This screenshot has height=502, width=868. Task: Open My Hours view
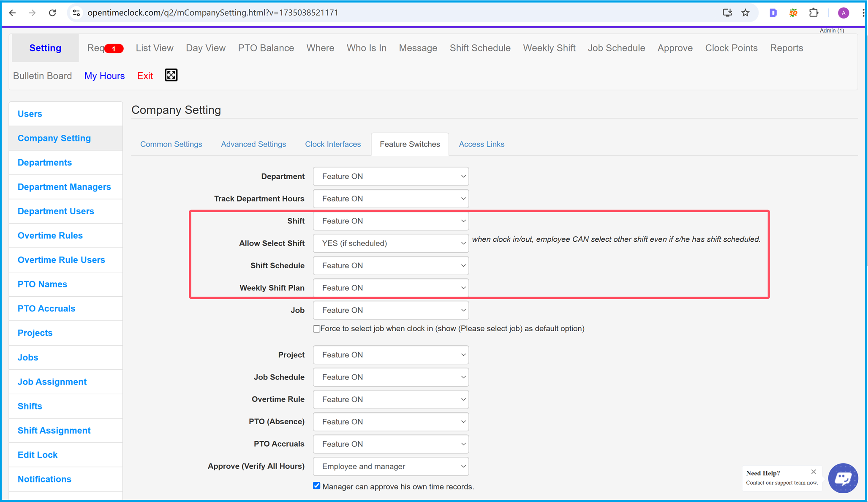coord(104,75)
